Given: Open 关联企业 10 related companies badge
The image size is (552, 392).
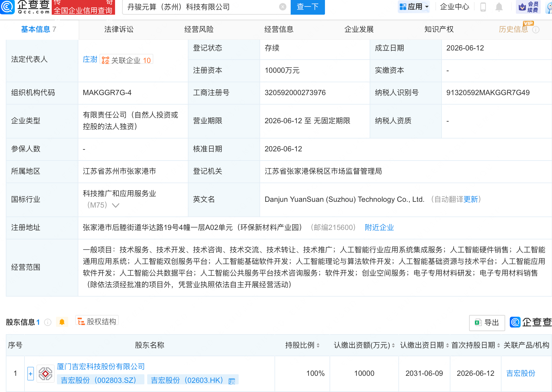Looking at the screenshot, I should [x=126, y=60].
